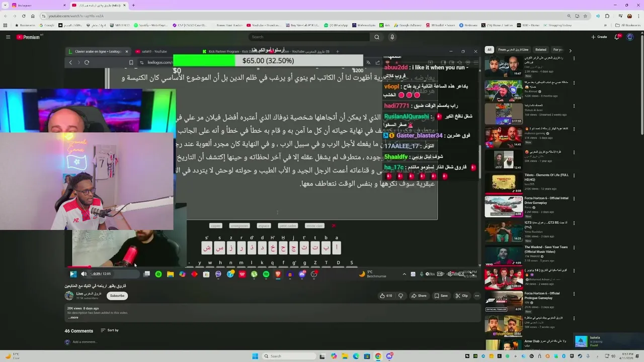Image resolution: width=644 pixels, height=362 pixels.
Task: Start voice search with the microphone icon
Action: 392,37
